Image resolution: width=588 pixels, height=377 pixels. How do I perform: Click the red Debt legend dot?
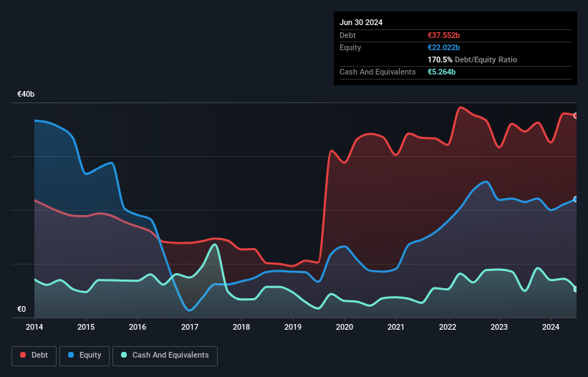coord(23,355)
